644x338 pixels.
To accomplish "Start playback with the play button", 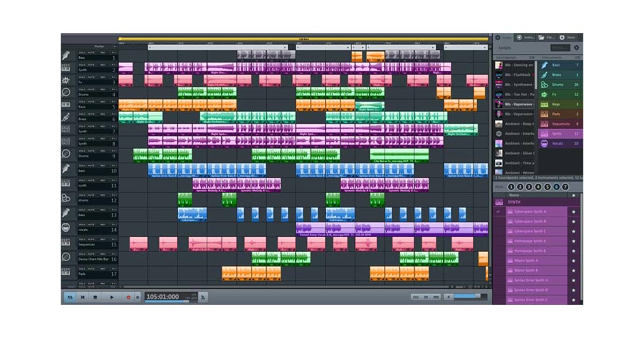I will point(111,297).
